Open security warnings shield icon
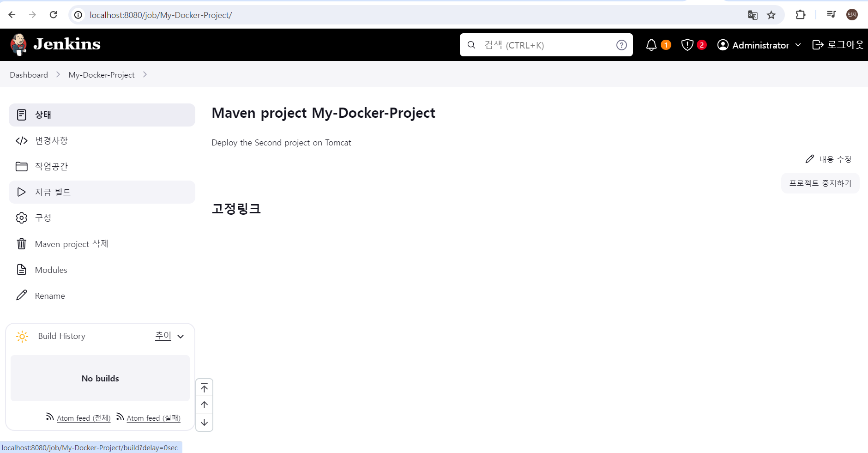The width and height of the screenshot is (868, 453). 687,45
